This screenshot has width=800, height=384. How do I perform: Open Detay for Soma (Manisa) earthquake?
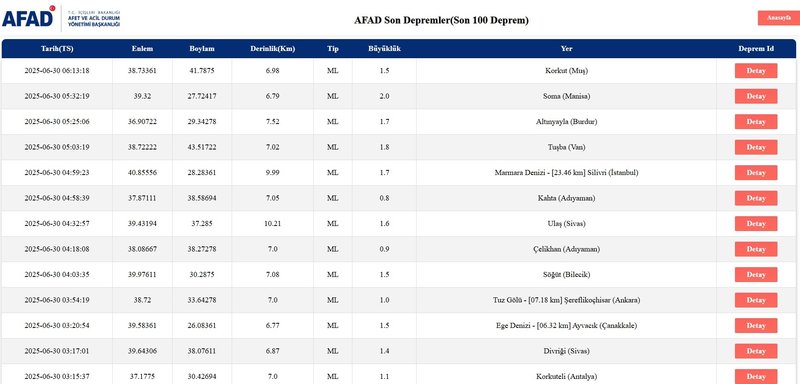(756, 96)
